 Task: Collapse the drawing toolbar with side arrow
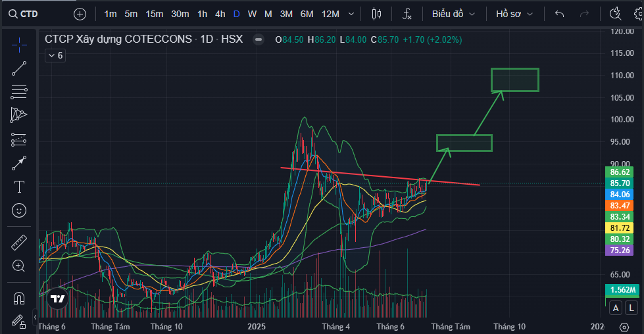pos(35,317)
